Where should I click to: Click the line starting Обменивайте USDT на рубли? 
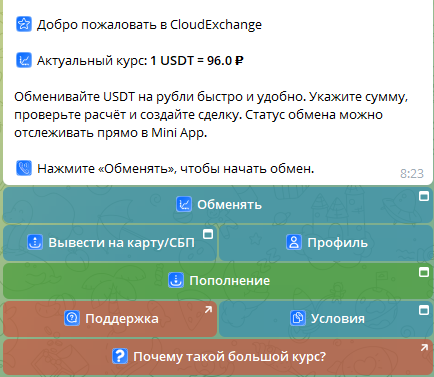pos(211,97)
